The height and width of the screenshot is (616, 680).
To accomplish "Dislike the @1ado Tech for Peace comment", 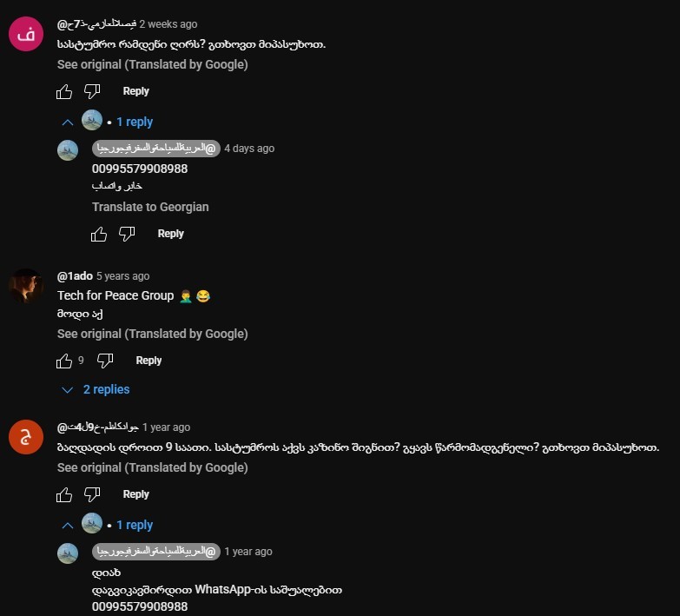I will coord(105,361).
